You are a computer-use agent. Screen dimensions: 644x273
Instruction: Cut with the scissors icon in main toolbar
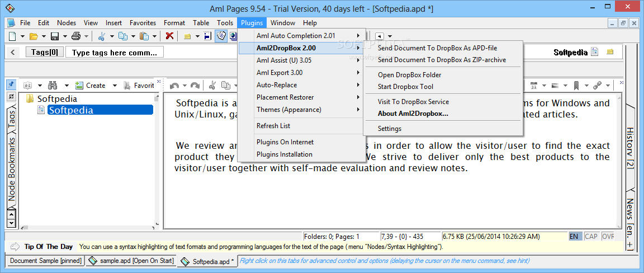(101, 36)
